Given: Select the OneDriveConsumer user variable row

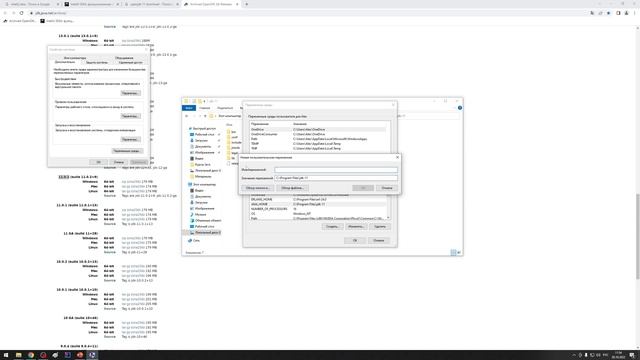Looking at the screenshot, I should [x=318, y=134].
